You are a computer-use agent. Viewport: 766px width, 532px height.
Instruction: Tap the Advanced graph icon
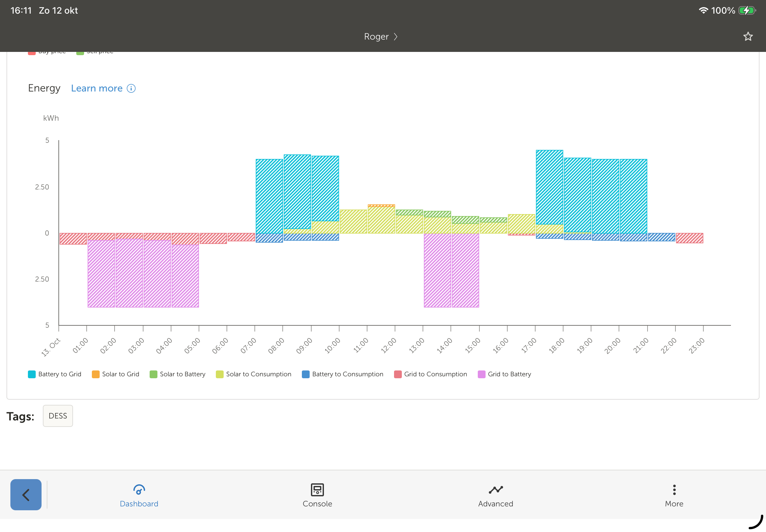pyautogui.click(x=496, y=489)
